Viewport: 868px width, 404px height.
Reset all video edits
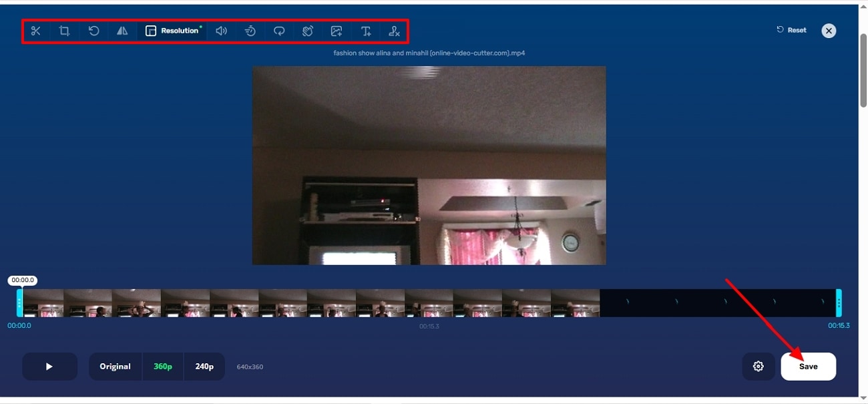791,29
